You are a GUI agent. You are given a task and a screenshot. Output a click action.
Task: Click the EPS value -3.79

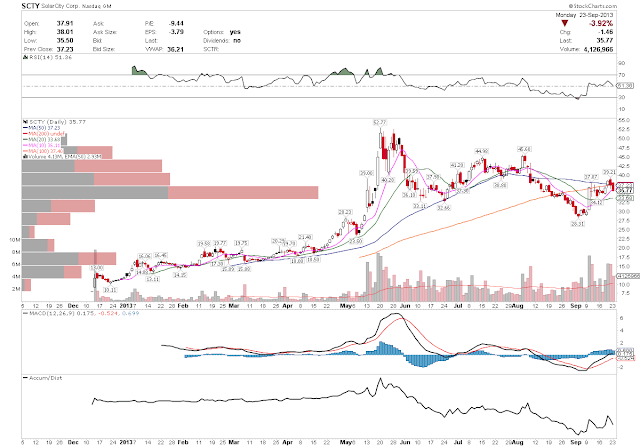(x=176, y=32)
